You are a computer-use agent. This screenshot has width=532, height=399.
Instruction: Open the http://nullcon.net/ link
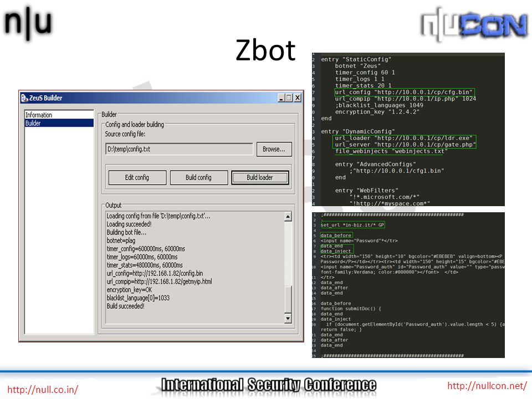487,386
